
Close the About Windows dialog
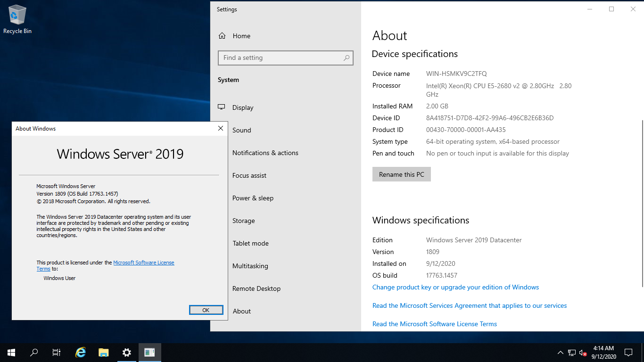220,129
